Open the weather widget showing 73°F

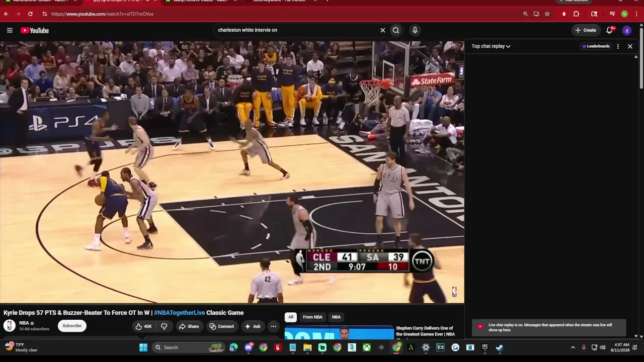point(22,347)
